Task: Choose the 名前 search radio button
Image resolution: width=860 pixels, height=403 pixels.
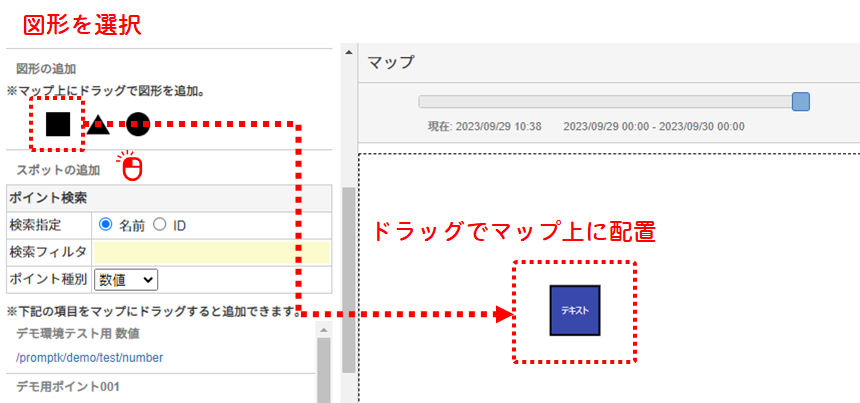Action: (106, 224)
